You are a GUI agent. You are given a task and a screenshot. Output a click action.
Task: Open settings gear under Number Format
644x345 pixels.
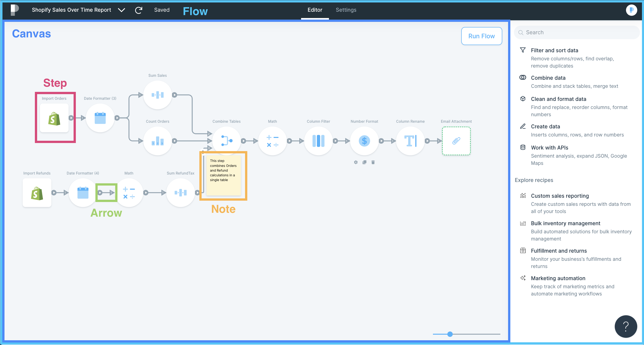click(x=356, y=162)
